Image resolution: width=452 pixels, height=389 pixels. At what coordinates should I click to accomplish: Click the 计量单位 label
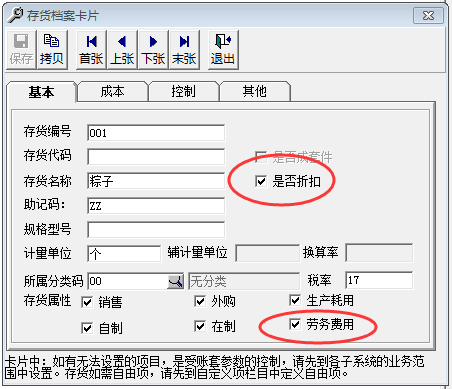47,253
